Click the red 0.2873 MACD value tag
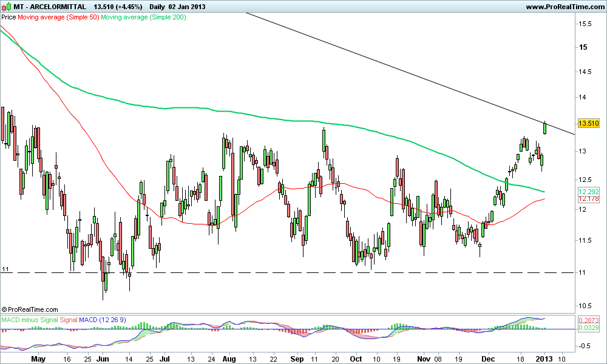The image size is (607, 364). click(588, 320)
